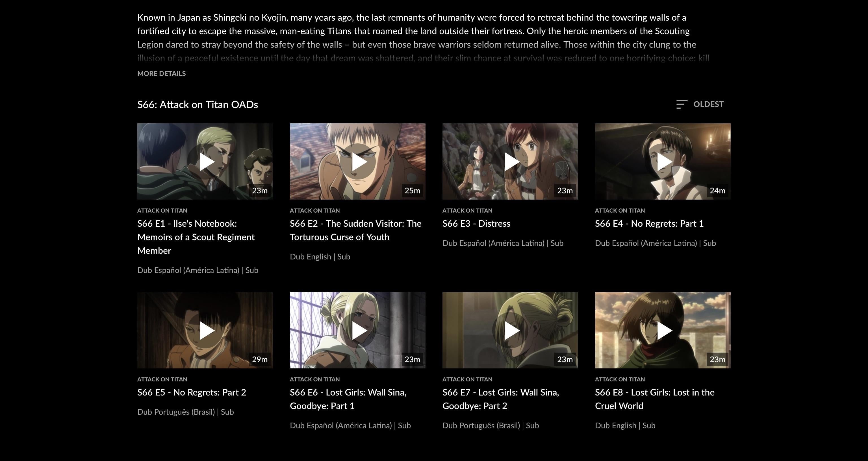Screen dimensions: 868x461
Task: Click the 29m duration badge on E5
Action: click(259, 359)
